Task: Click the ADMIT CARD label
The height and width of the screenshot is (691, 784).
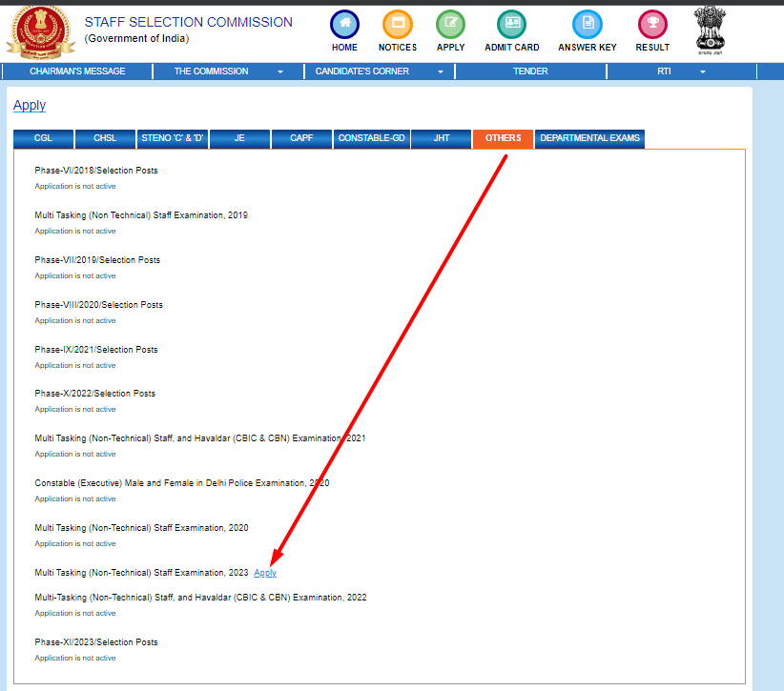Action: click(512, 48)
